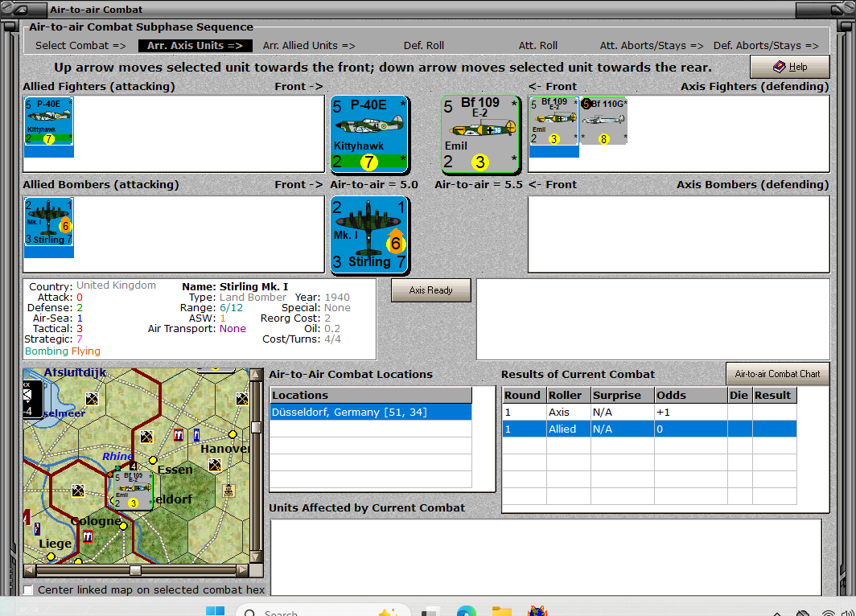
Task: Click the Select Combat subphase step
Action: pyautogui.click(x=80, y=46)
